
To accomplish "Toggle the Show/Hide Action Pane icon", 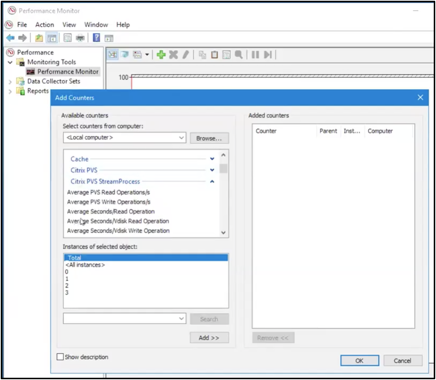I will [x=109, y=38].
